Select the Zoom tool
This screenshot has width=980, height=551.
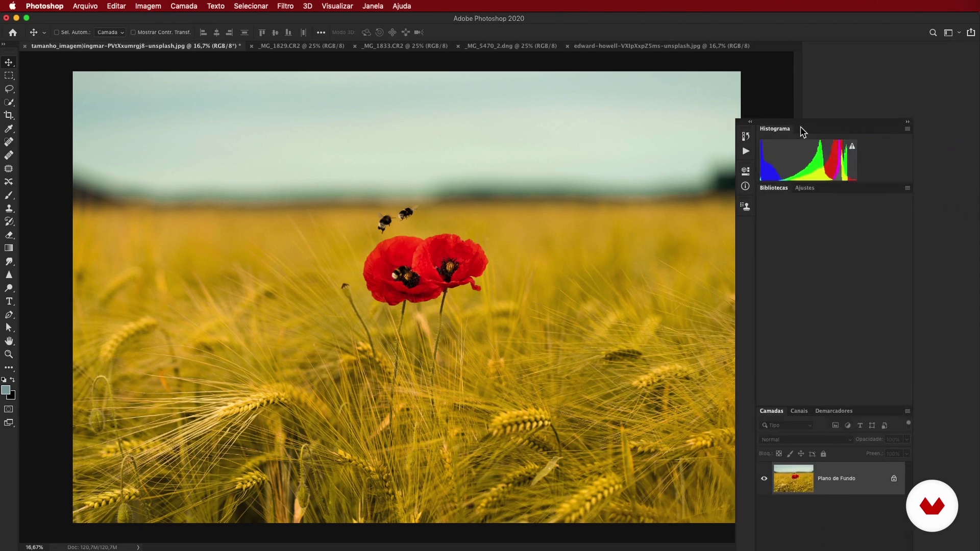pos(9,354)
